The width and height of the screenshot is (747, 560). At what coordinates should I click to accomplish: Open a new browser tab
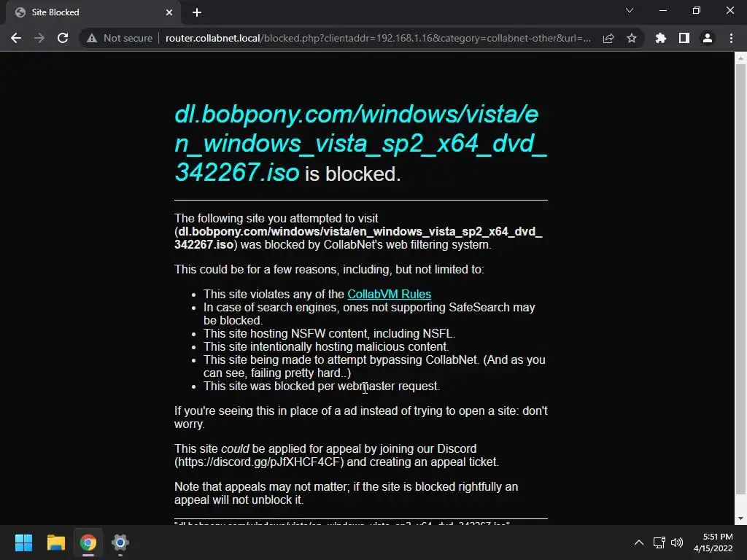197,12
